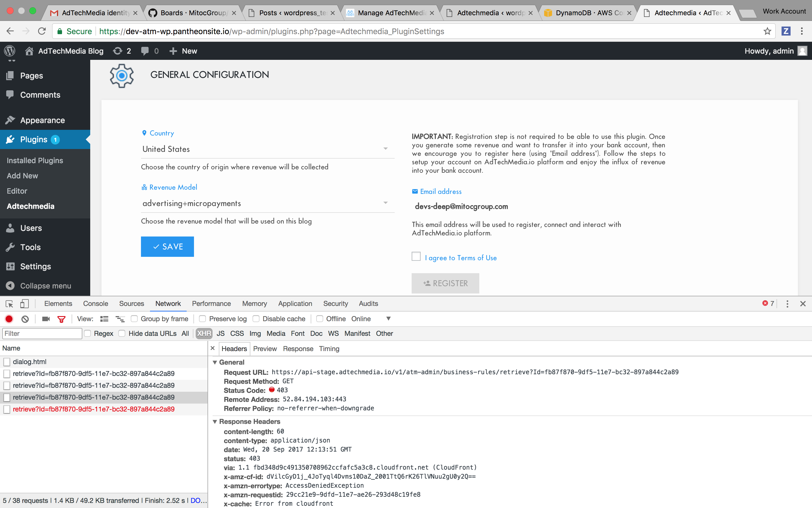This screenshot has width=812, height=508.
Task: Open the Country dropdown
Action: click(267, 149)
